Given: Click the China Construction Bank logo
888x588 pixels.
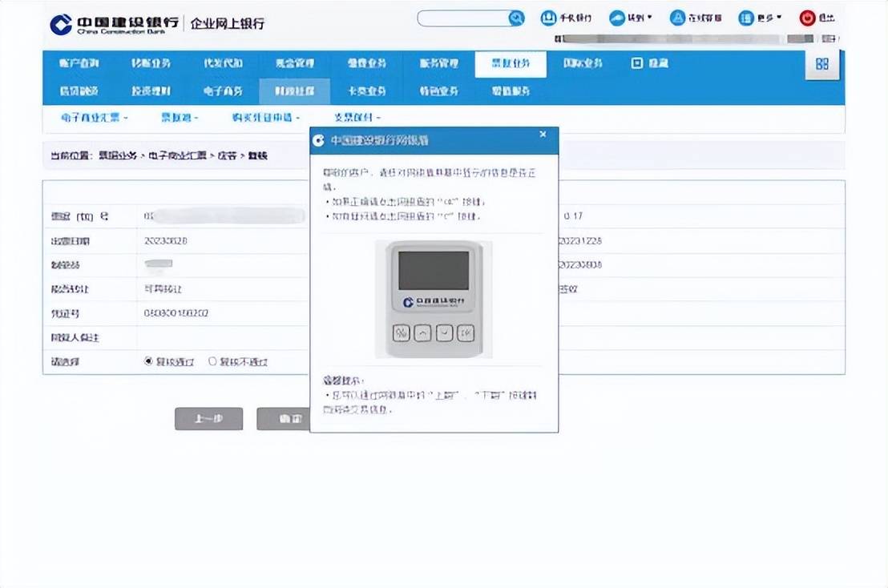Looking at the screenshot, I should point(114,23).
